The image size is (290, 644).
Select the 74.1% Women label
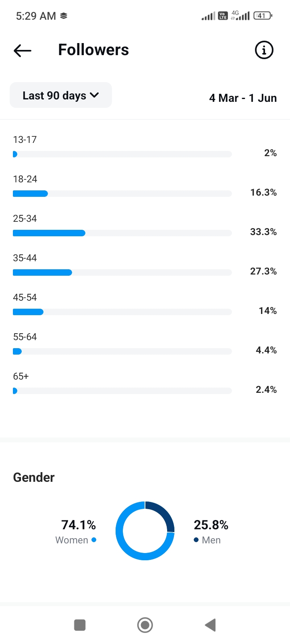pyautogui.click(x=79, y=525)
